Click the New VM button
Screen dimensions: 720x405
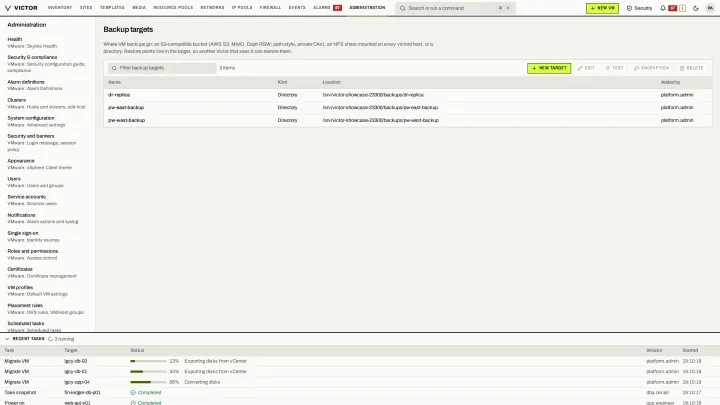[602, 8]
